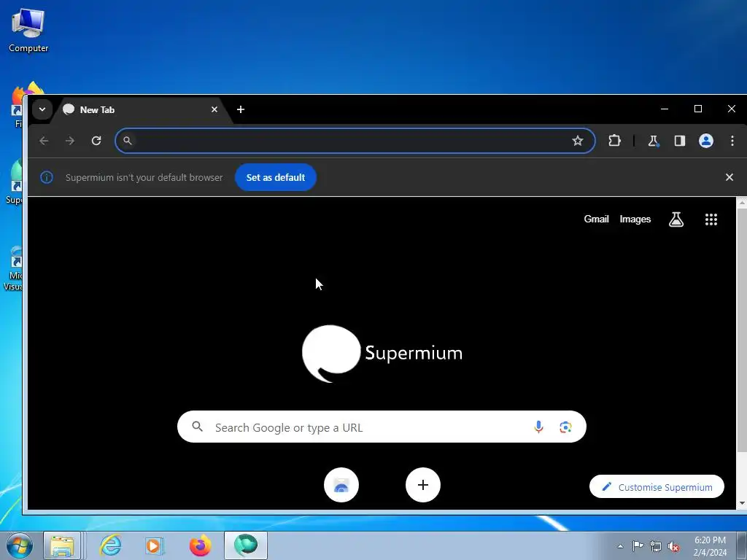Launch Internet Explorer from taskbar

click(111, 545)
